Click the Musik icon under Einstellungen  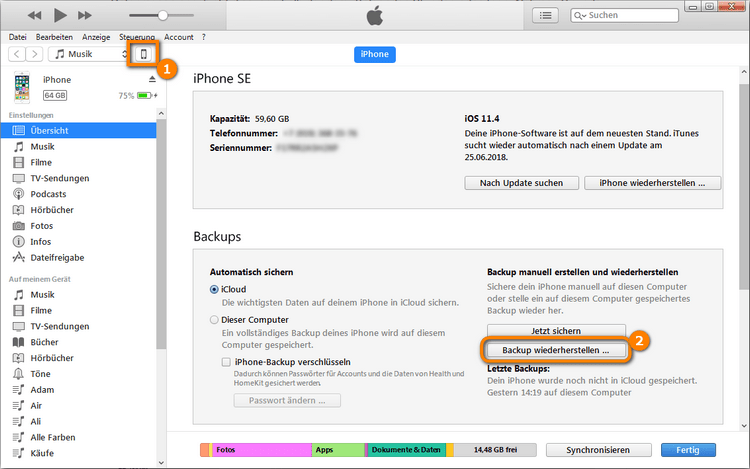tap(18, 146)
